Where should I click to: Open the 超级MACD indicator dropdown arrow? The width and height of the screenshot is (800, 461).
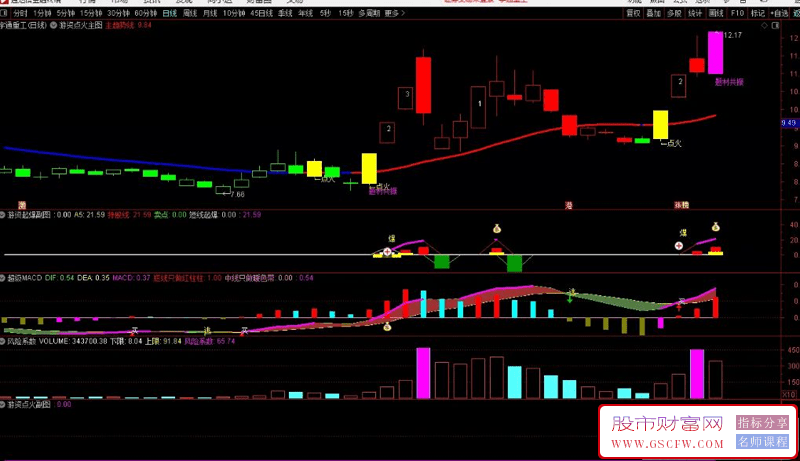[3, 278]
